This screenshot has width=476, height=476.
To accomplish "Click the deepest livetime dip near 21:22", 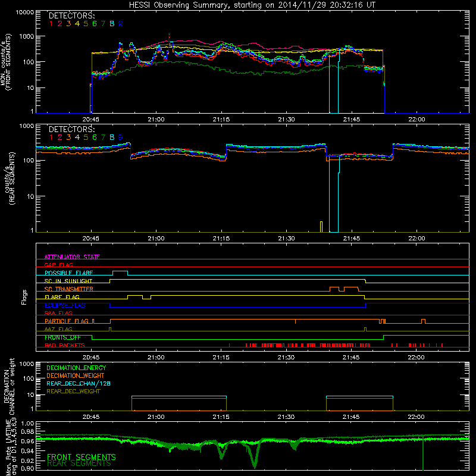I will [255, 465].
